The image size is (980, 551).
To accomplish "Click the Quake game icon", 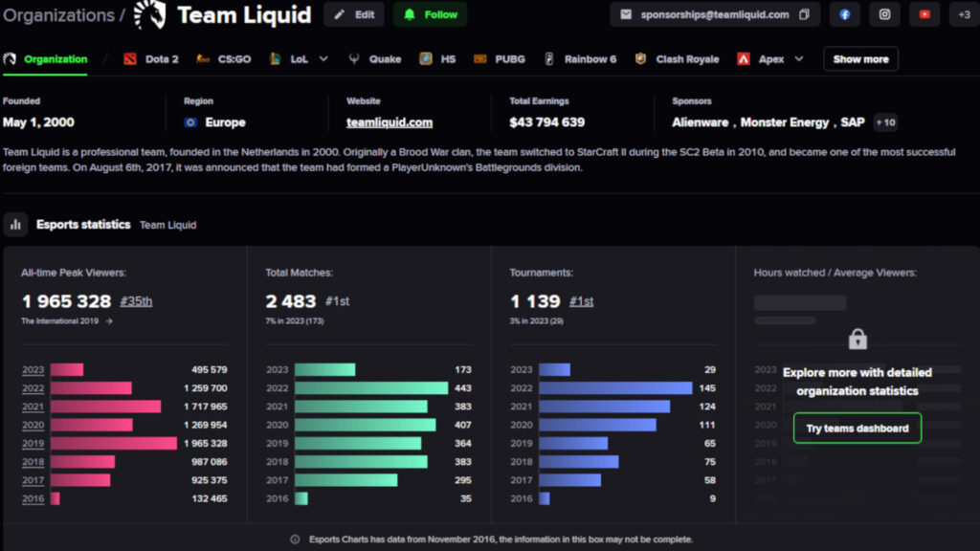I will 352,58.
